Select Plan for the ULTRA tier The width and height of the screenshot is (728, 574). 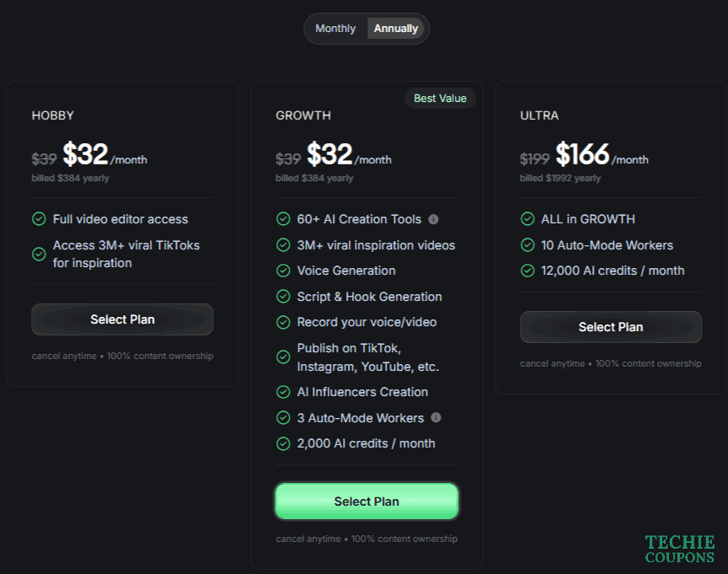611,327
